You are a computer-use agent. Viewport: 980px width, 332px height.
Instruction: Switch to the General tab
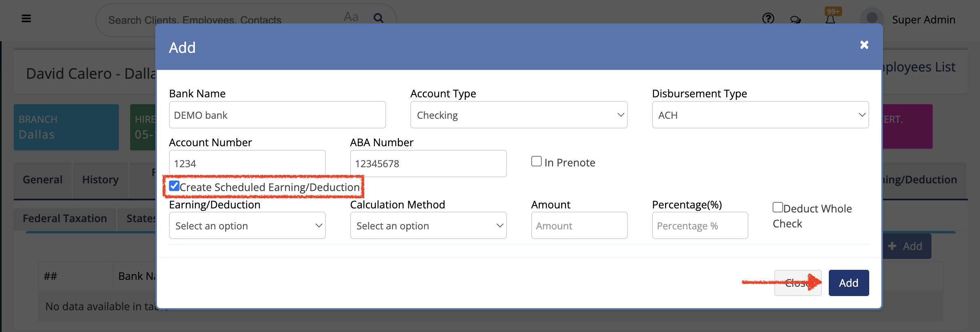[42, 180]
